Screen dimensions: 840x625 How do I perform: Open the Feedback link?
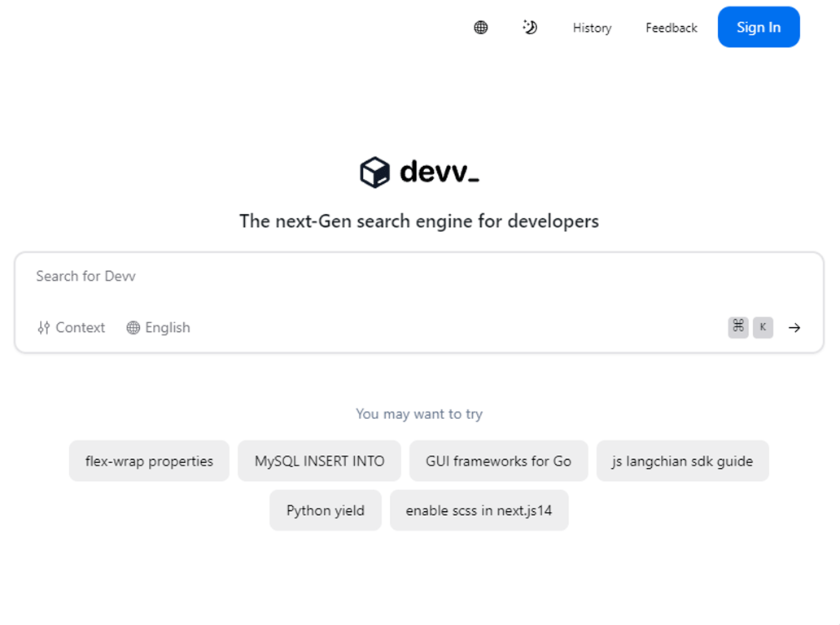(x=672, y=28)
